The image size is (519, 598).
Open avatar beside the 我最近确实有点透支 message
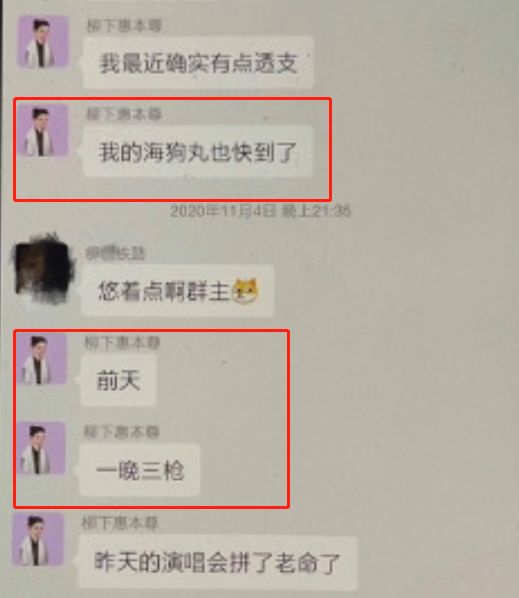pos(43,42)
